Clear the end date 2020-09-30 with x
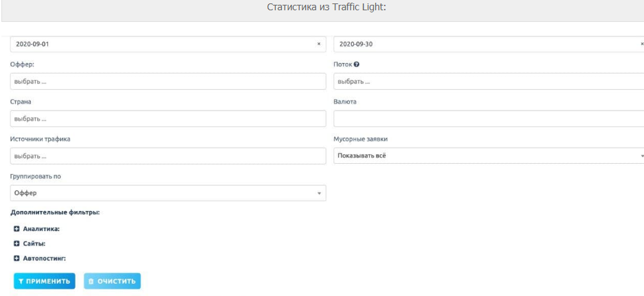Screen dimensions: 644x296 pyautogui.click(x=641, y=45)
